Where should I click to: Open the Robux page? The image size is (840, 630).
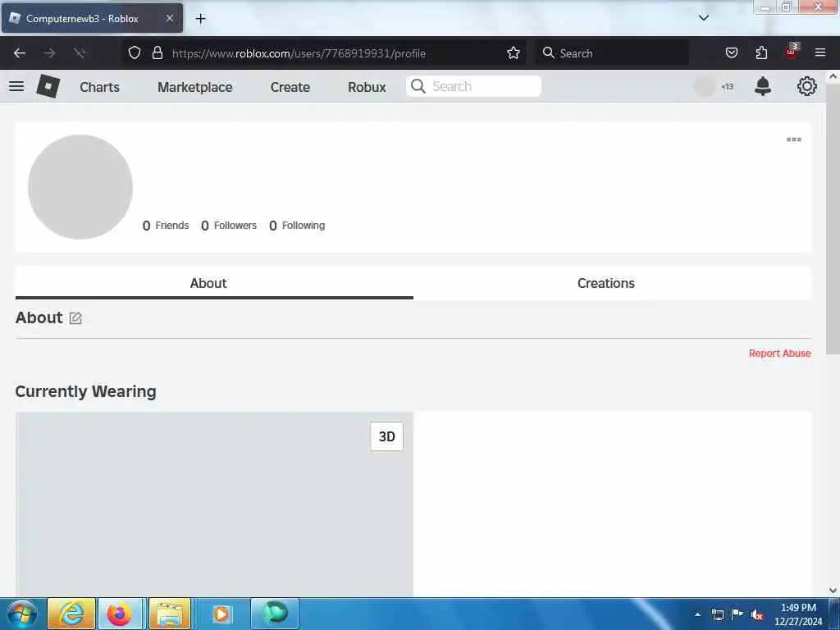pos(367,87)
